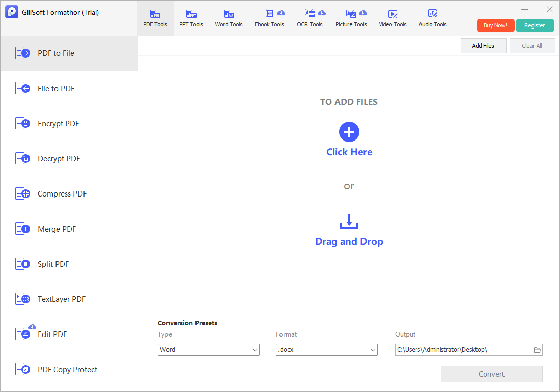The height and width of the screenshot is (392, 560).
Task: Open the Format dropdown showing .docx
Action: (326, 350)
